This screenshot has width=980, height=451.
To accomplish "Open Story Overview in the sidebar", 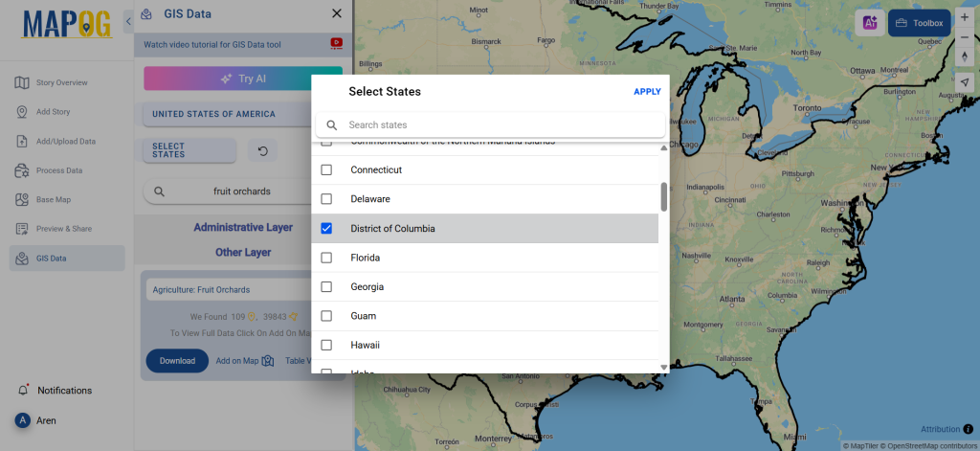I will [x=62, y=82].
